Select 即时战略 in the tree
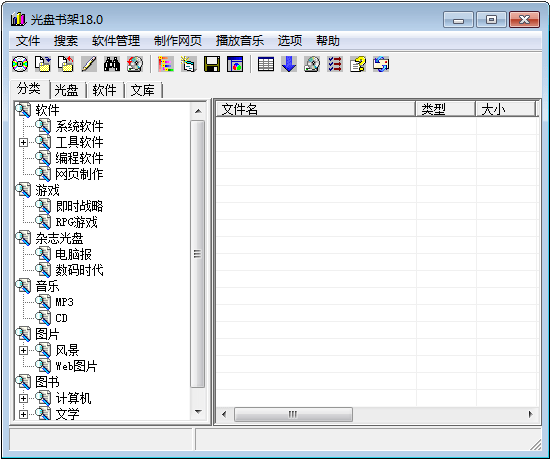This screenshot has height=462, width=552. (x=79, y=206)
